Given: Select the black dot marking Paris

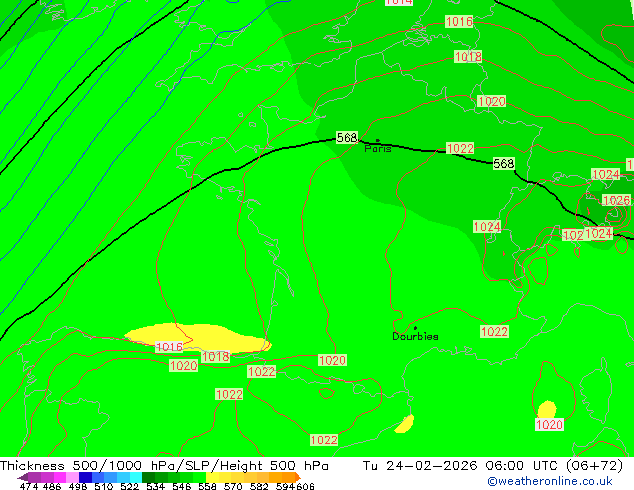Looking at the screenshot, I should click(378, 141).
